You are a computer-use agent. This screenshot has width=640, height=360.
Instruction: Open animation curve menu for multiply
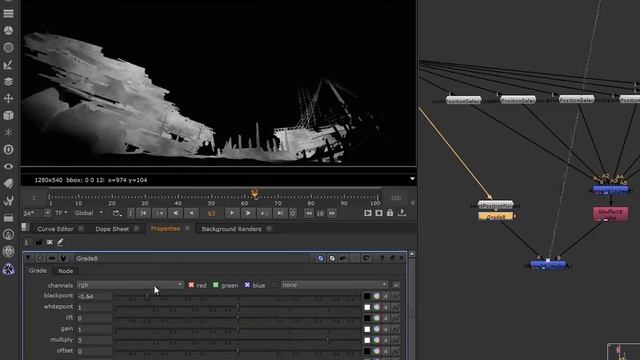pyautogui.click(x=396, y=340)
